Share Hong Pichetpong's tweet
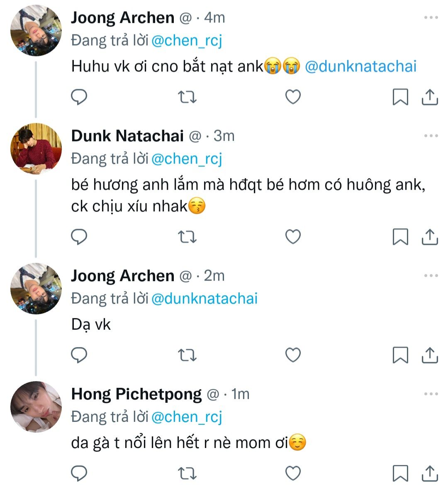 click(x=430, y=473)
